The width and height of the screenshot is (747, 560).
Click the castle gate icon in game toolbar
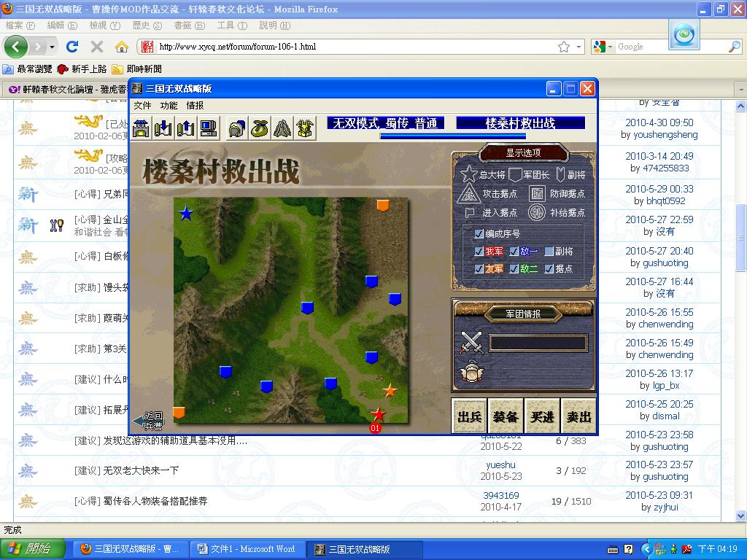(142, 128)
